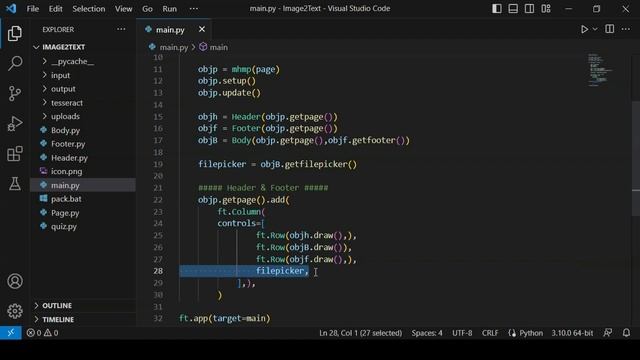The image size is (640, 360).
Task: Toggle the primary side bar layout icon
Action: click(x=497, y=9)
